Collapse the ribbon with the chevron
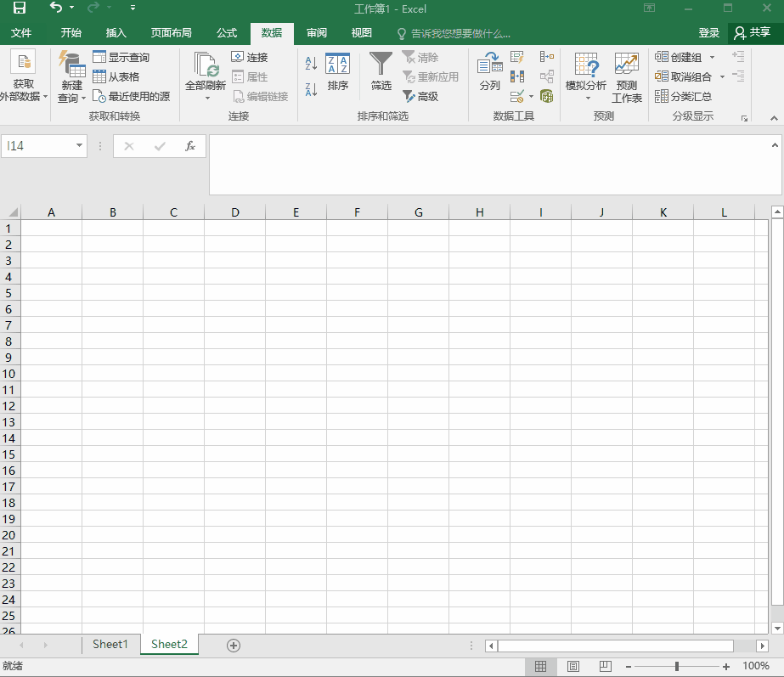This screenshot has width=784, height=677. pyautogui.click(x=774, y=118)
